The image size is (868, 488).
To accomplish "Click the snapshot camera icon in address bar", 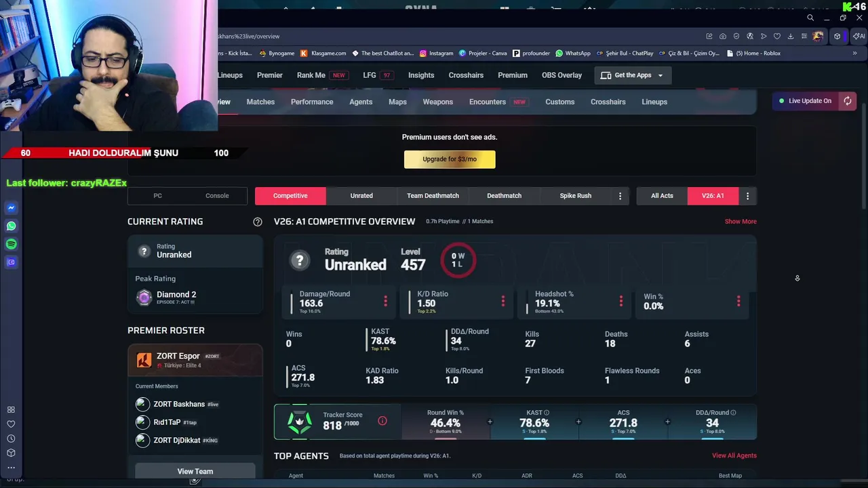I will 723,36.
